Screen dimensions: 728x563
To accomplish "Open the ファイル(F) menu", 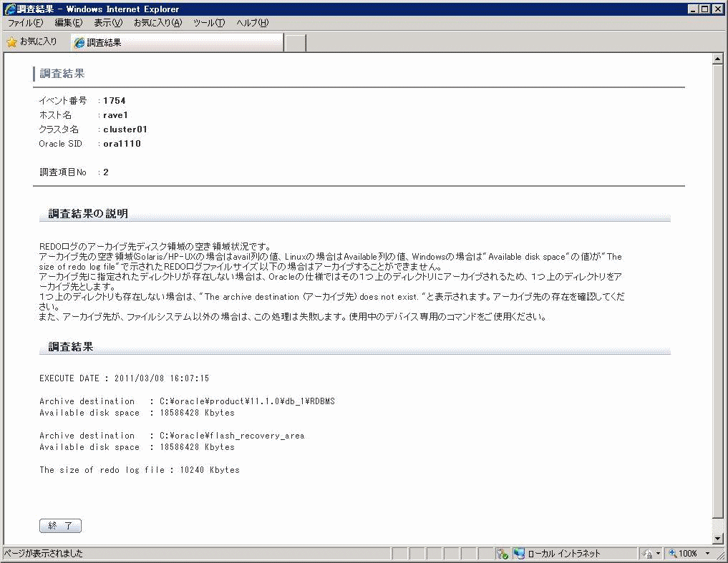I will [x=25, y=23].
